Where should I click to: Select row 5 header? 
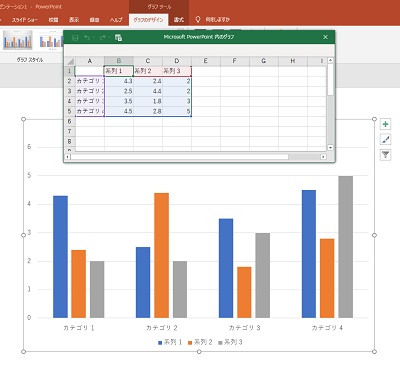coord(70,111)
